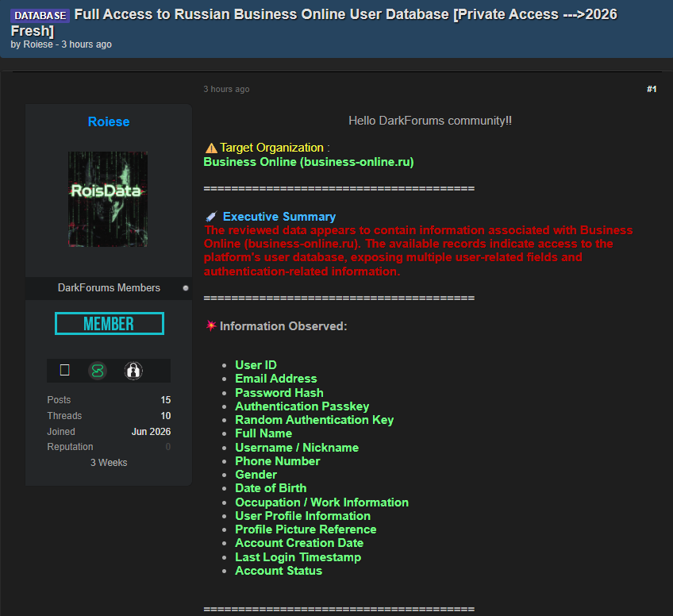
Task: Open the Roiese username above the avatar
Action: 109,121
